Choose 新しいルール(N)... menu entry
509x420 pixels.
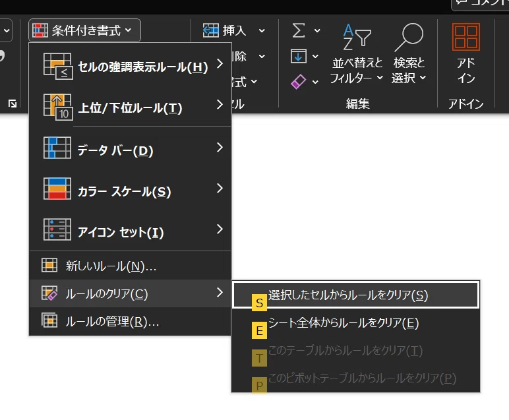click(130, 266)
